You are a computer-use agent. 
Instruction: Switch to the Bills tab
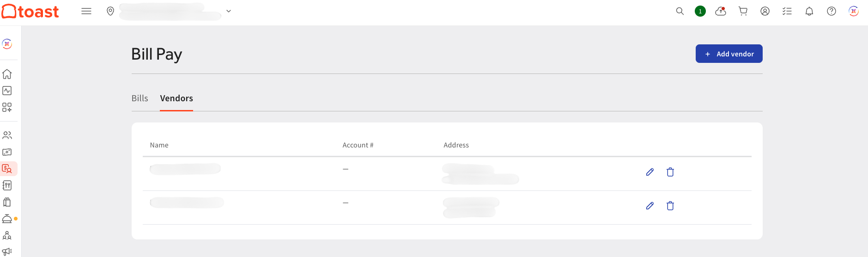pos(140,98)
